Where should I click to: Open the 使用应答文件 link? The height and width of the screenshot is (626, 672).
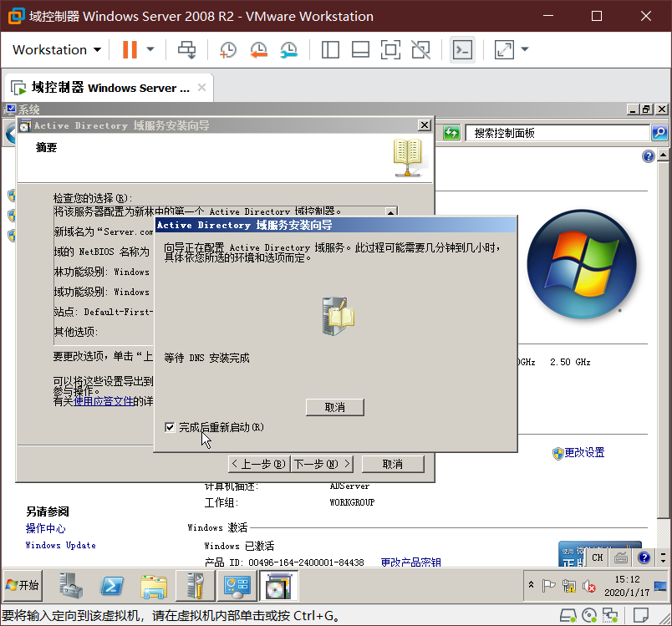tap(104, 401)
